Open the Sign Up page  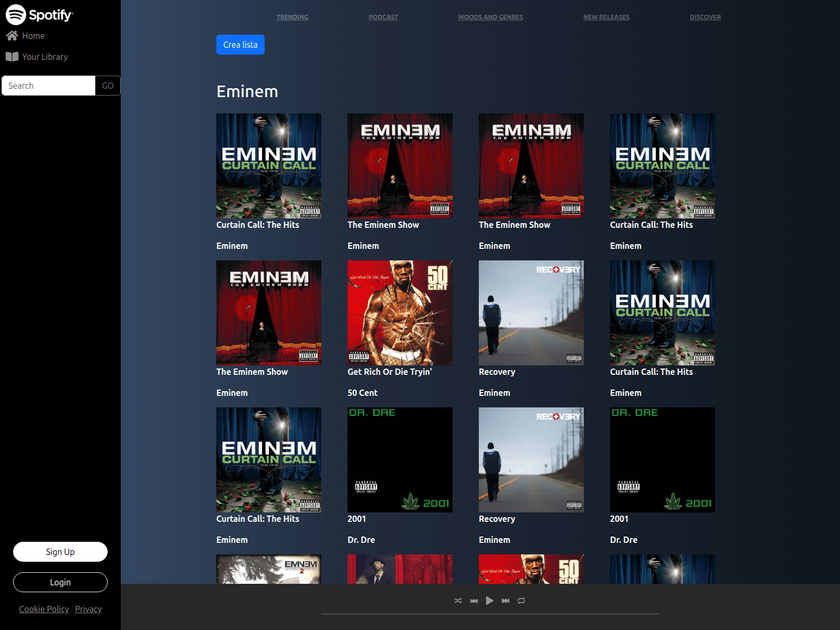[x=60, y=552]
